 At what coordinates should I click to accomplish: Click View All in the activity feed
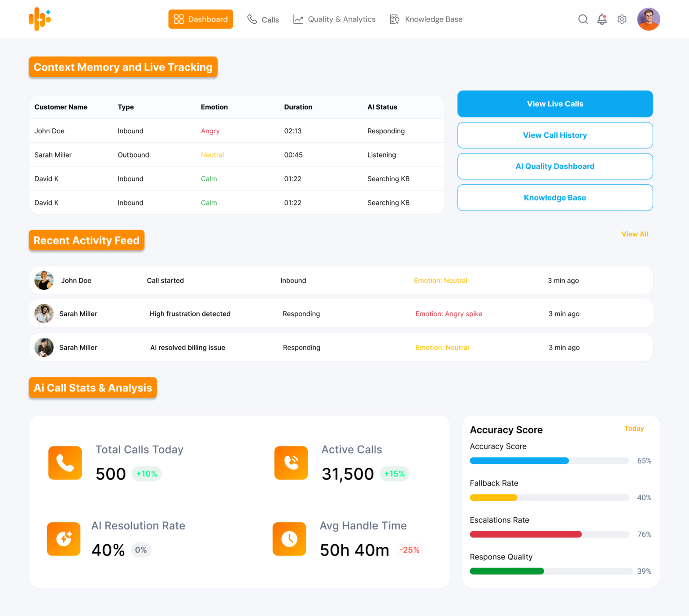(634, 234)
